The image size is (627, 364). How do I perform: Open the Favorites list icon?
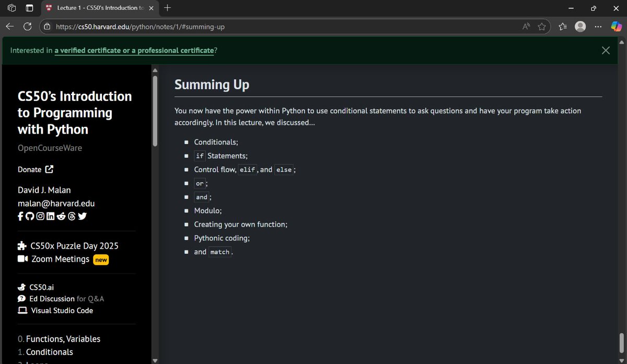[x=563, y=26]
